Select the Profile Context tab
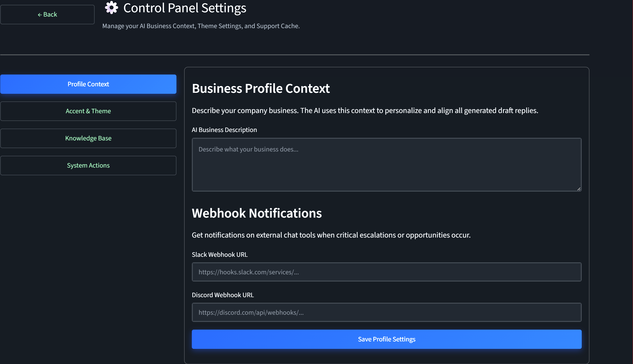This screenshot has height=364, width=633. pos(88,84)
